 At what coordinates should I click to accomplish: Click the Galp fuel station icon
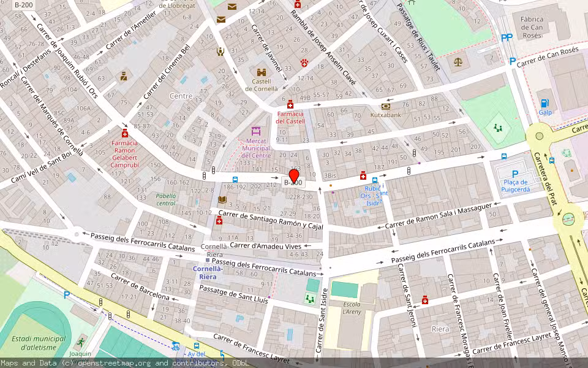[x=545, y=103]
